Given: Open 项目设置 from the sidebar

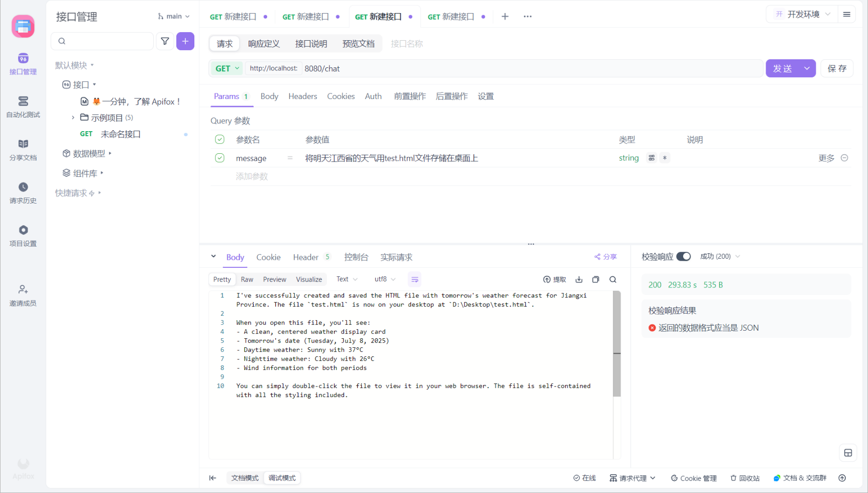Looking at the screenshot, I should [23, 236].
